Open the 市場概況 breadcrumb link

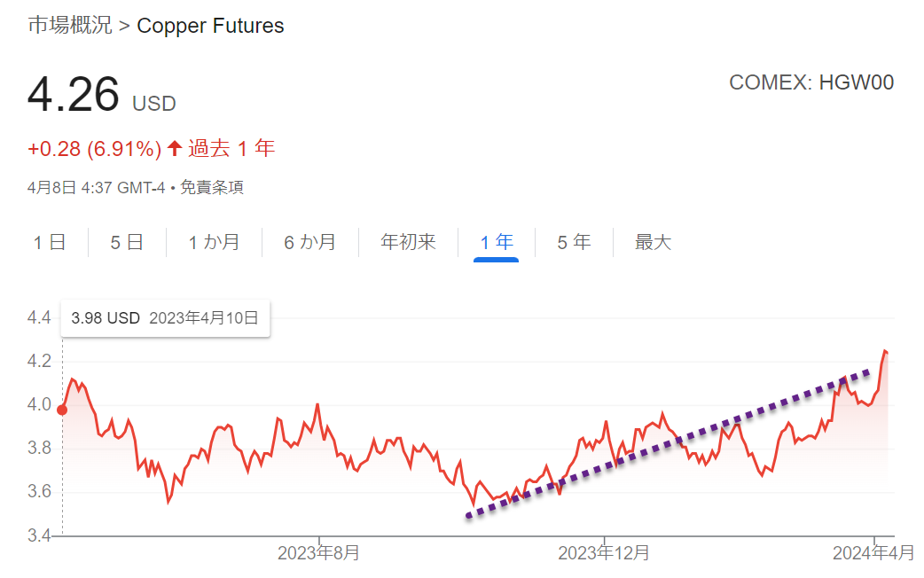69,26
